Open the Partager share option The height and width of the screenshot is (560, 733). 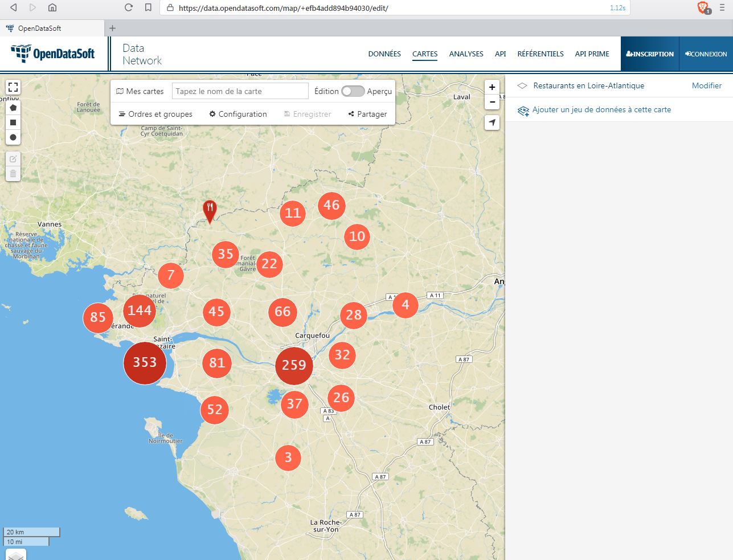click(x=367, y=114)
